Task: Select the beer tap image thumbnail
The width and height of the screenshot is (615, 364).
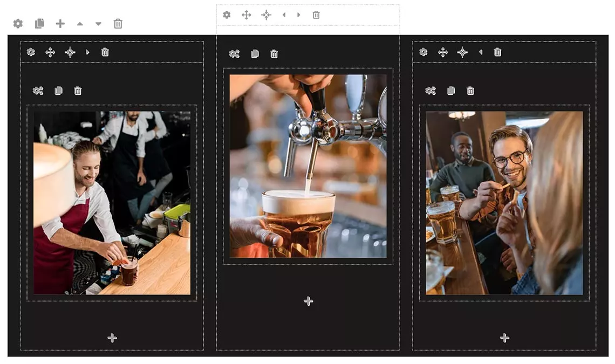Action: 308,164
